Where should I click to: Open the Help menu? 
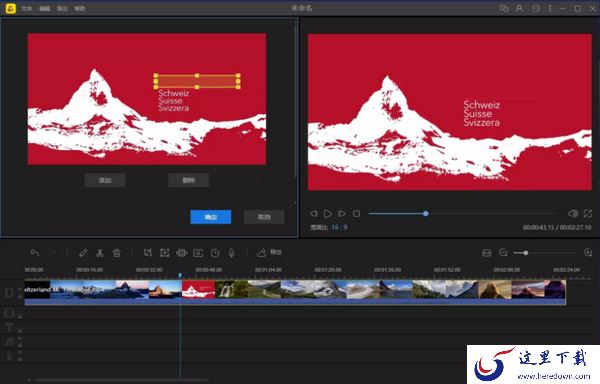click(80, 8)
